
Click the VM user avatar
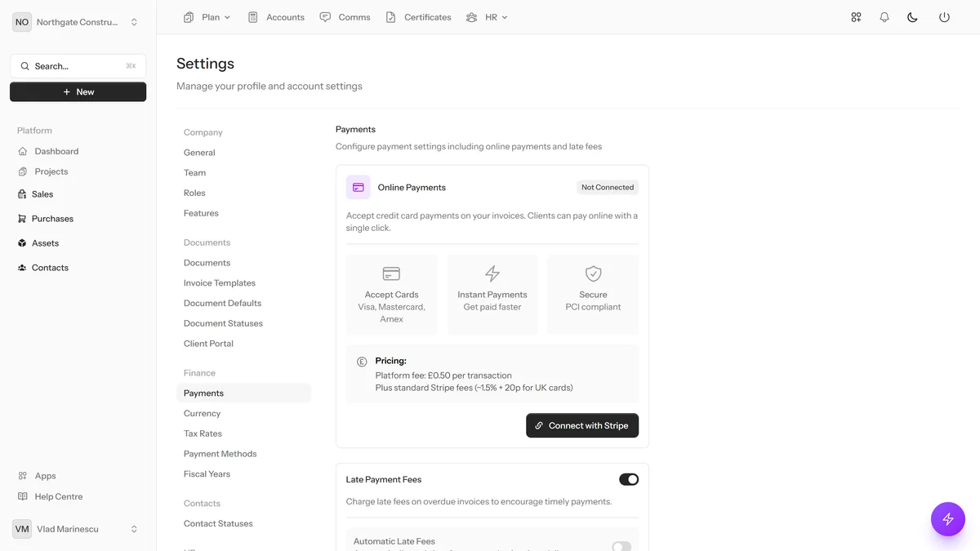click(x=22, y=529)
